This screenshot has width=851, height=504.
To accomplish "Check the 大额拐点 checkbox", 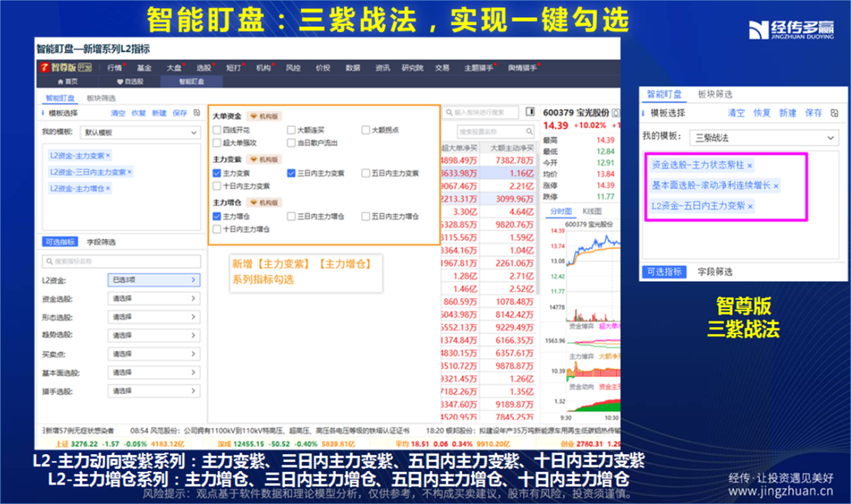I will [x=366, y=130].
